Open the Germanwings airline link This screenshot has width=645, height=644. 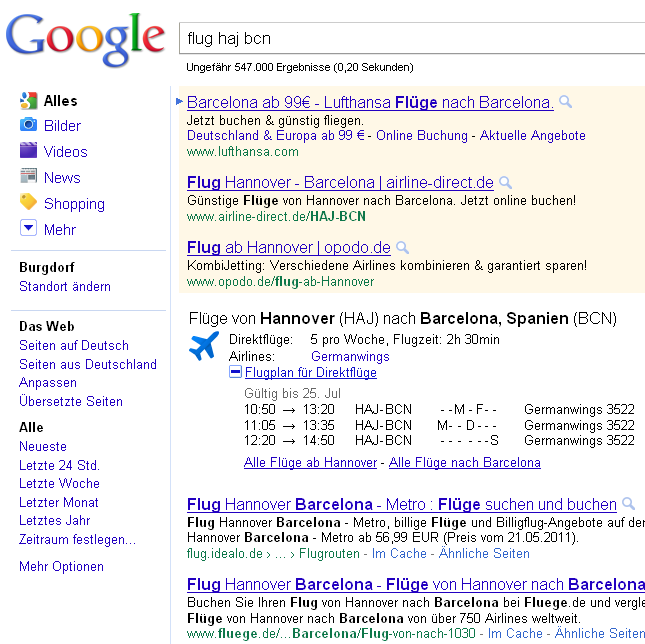pyautogui.click(x=350, y=356)
